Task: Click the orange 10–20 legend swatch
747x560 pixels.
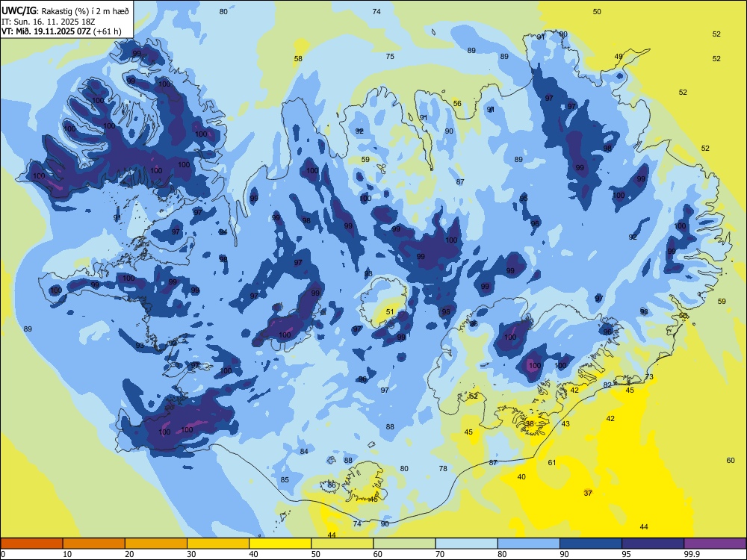Action: (x=94, y=544)
